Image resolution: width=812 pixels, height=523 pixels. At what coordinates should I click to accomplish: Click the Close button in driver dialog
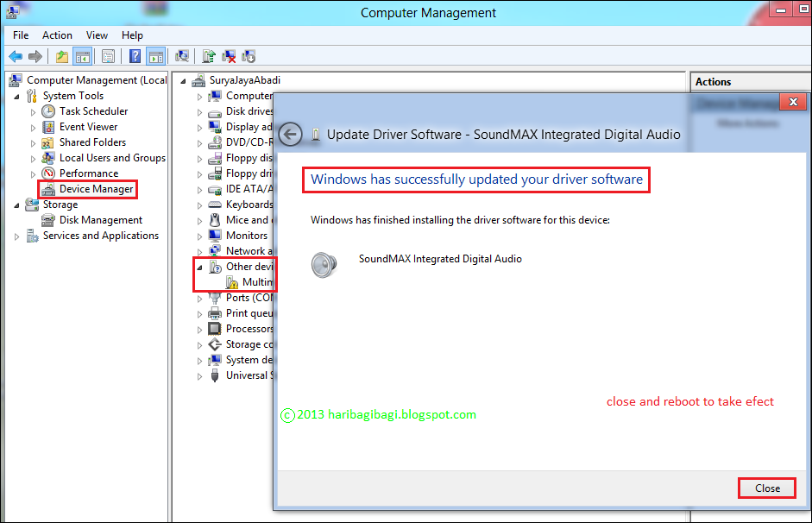[767, 488]
